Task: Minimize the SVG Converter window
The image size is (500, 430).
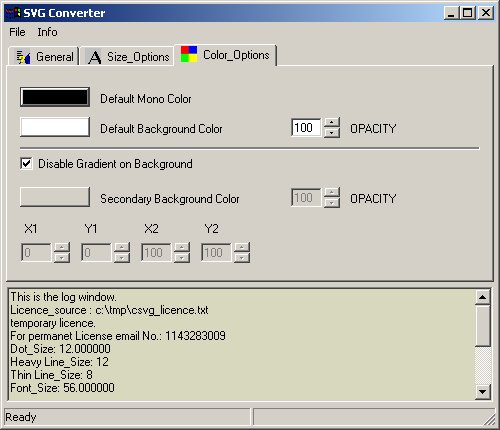Action: click(451, 13)
